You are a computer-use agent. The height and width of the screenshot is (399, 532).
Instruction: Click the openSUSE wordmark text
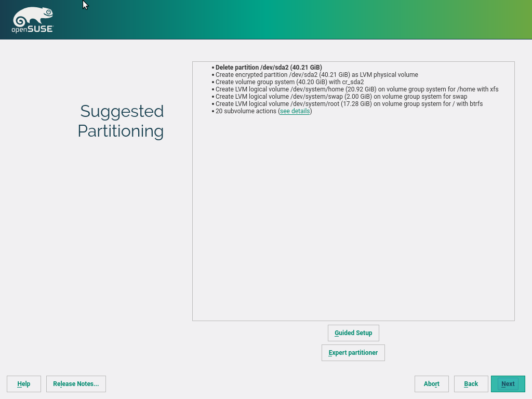[x=32, y=30]
